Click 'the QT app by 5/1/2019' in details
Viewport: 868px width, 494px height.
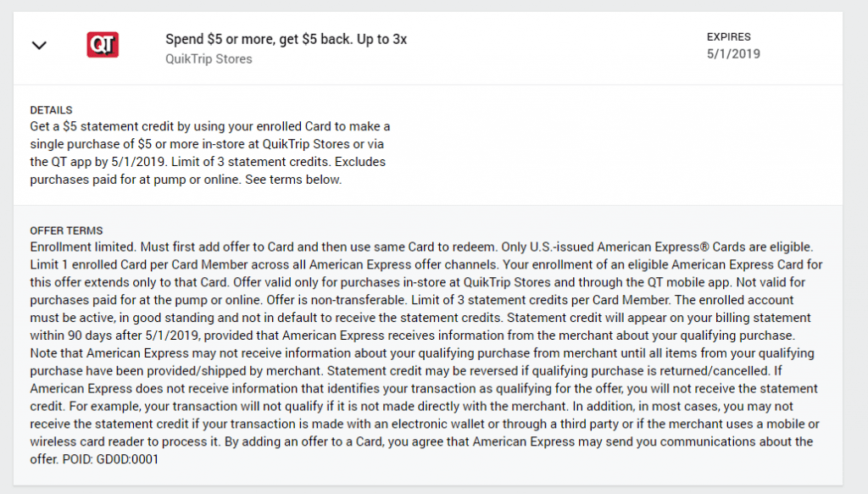98,162
